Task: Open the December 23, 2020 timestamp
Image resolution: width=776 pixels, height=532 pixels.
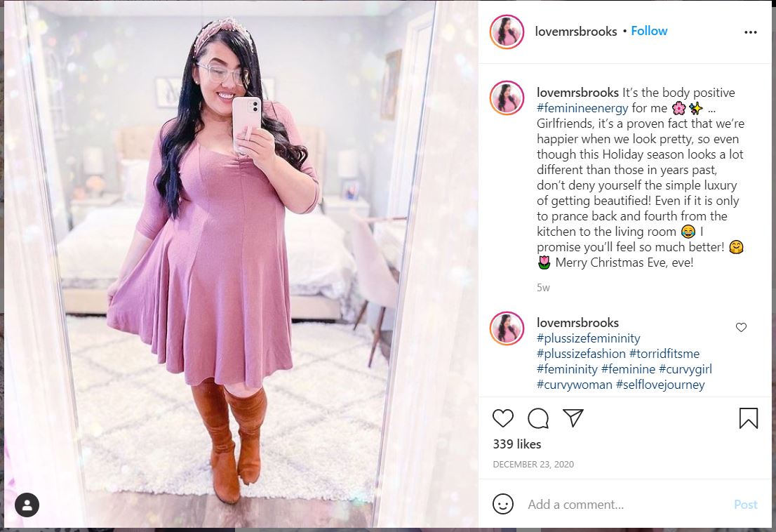Action: tap(533, 464)
